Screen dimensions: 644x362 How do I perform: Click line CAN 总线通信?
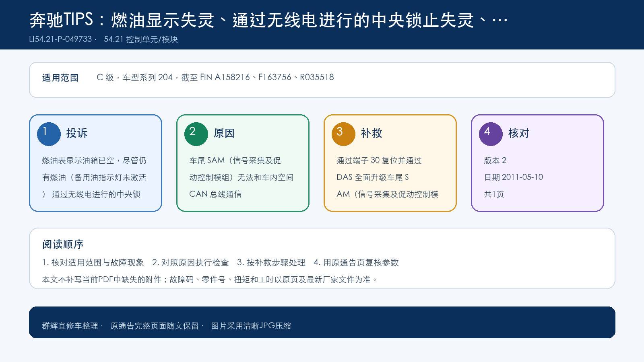coord(215,194)
